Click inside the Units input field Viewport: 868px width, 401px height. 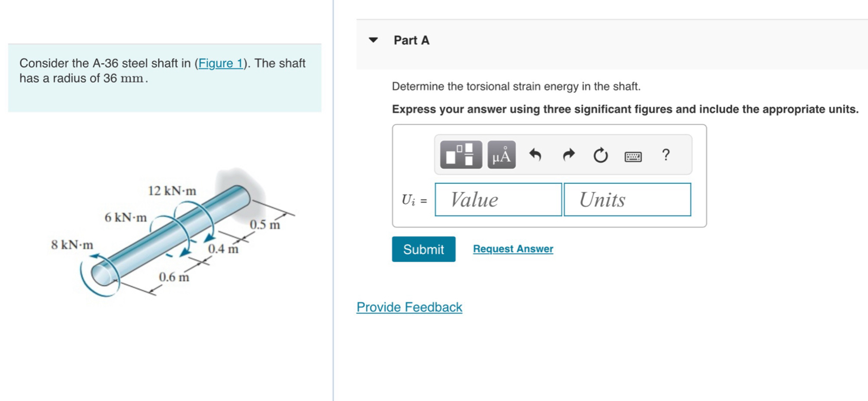626,200
